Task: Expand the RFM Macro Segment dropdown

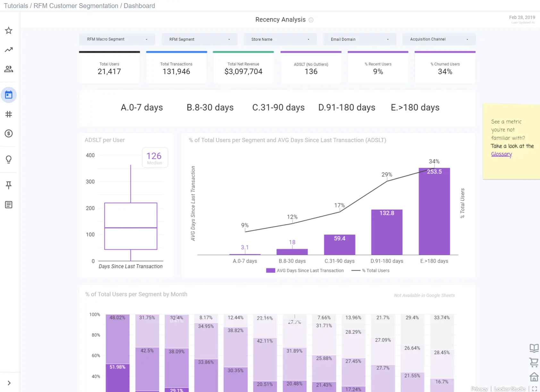Action: tap(117, 39)
